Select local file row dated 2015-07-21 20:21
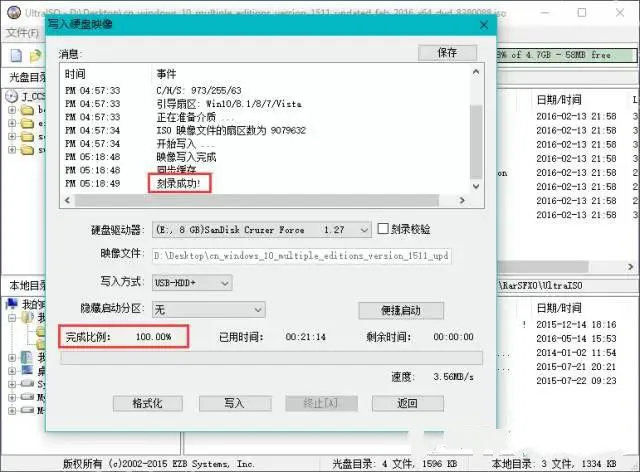Image resolution: width=640 pixels, height=472 pixels. pos(576,367)
